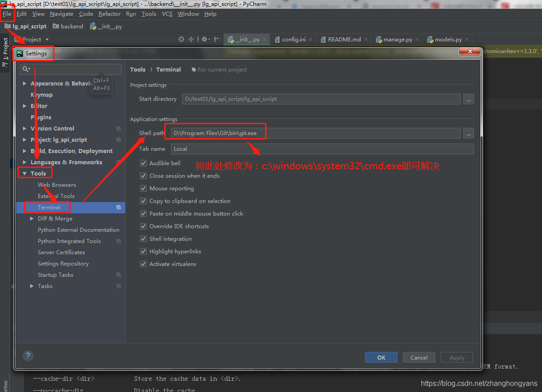Expand the Version Control settings node
Screen dimensions: 542x392
pyautogui.click(x=25, y=129)
